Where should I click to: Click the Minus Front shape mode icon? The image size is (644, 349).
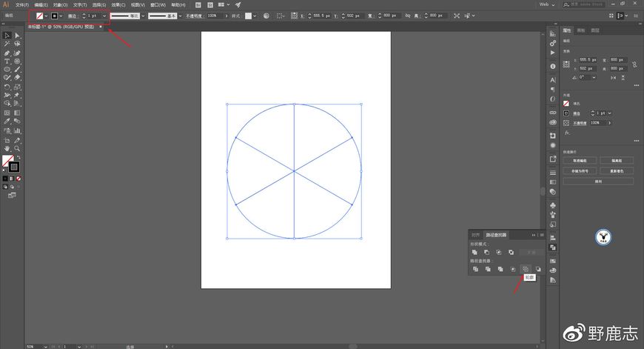coord(486,252)
